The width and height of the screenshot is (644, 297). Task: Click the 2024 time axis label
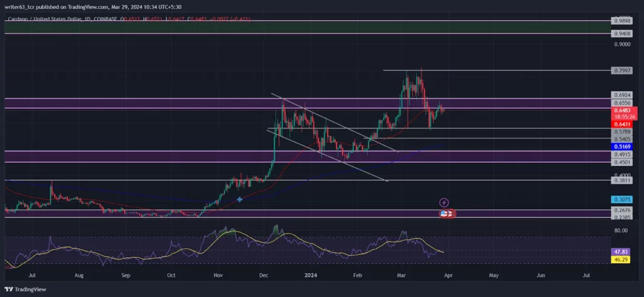point(311,275)
